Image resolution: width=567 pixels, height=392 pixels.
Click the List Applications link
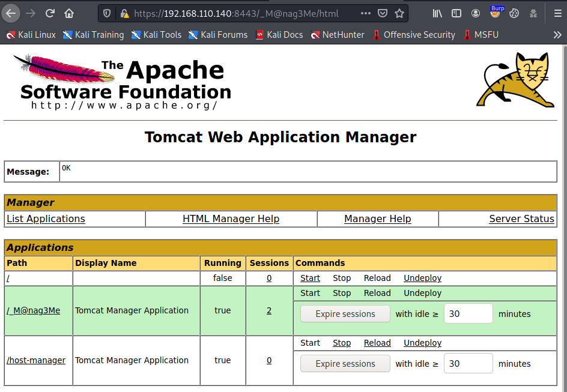(x=46, y=219)
